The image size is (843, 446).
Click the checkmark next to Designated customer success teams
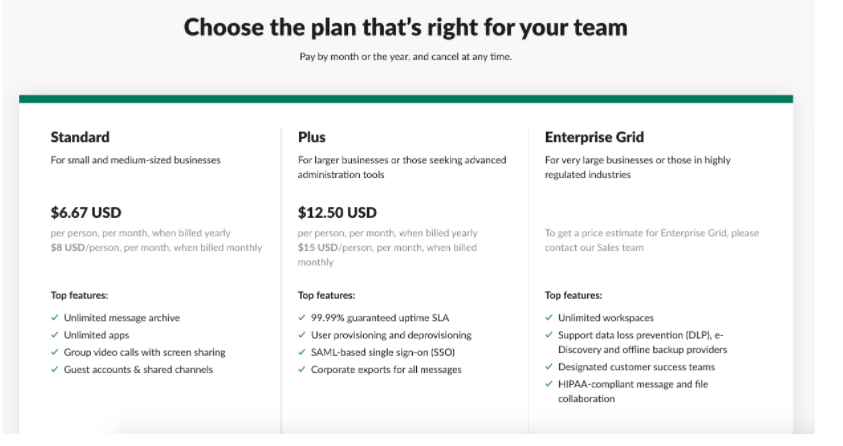coord(548,367)
